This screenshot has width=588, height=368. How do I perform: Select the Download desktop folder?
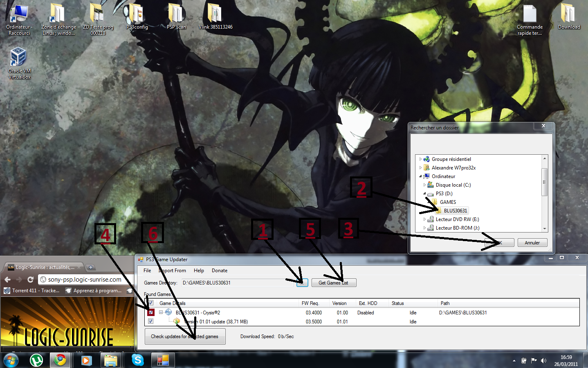pos(569,17)
